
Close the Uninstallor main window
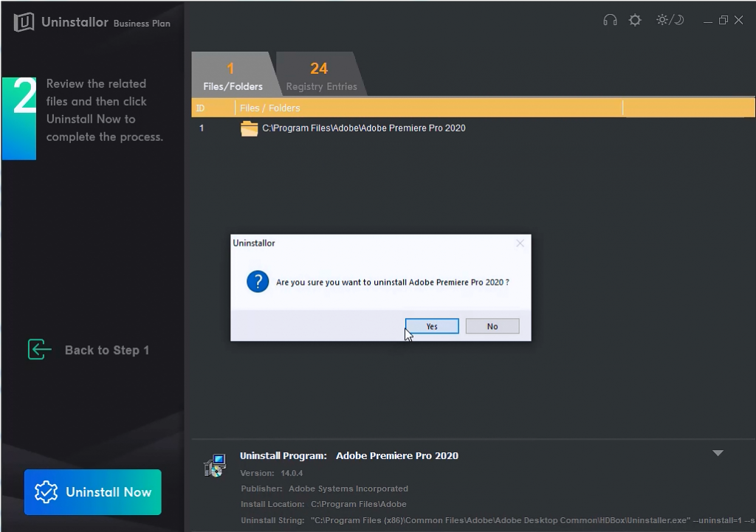[738, 20]
